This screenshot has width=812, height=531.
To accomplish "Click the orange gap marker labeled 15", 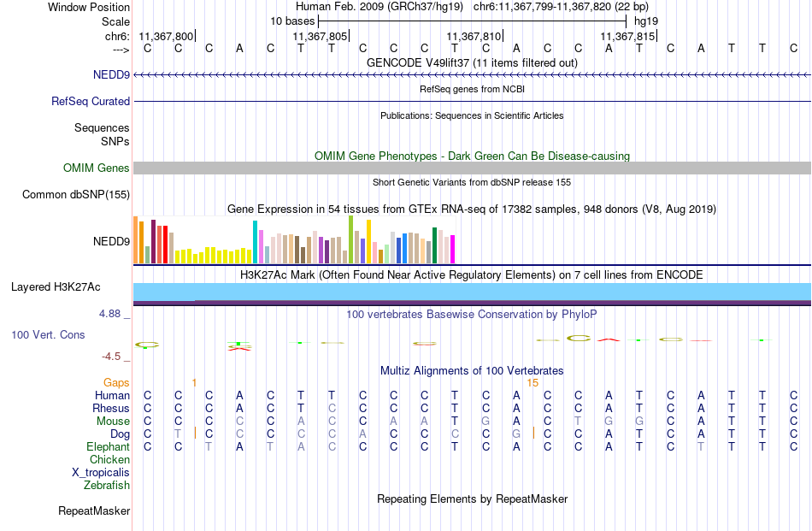I will [533, 382].
